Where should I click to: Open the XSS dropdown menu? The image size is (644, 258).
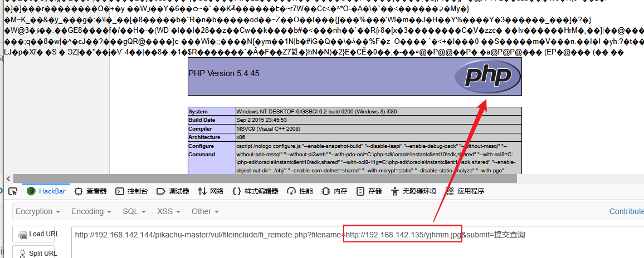pyautogui.click(x=169, y=212)
